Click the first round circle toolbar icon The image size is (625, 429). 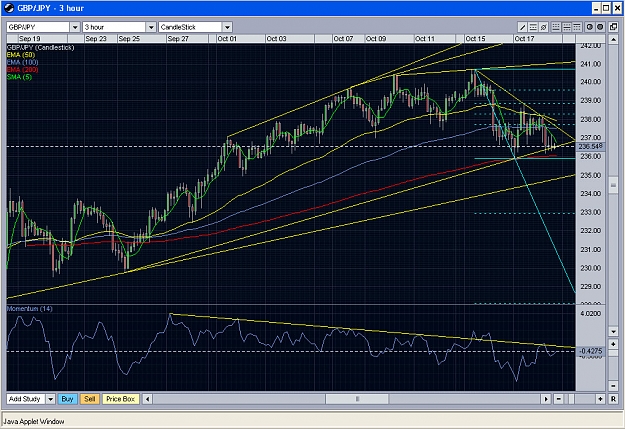(x=589, y=27)
